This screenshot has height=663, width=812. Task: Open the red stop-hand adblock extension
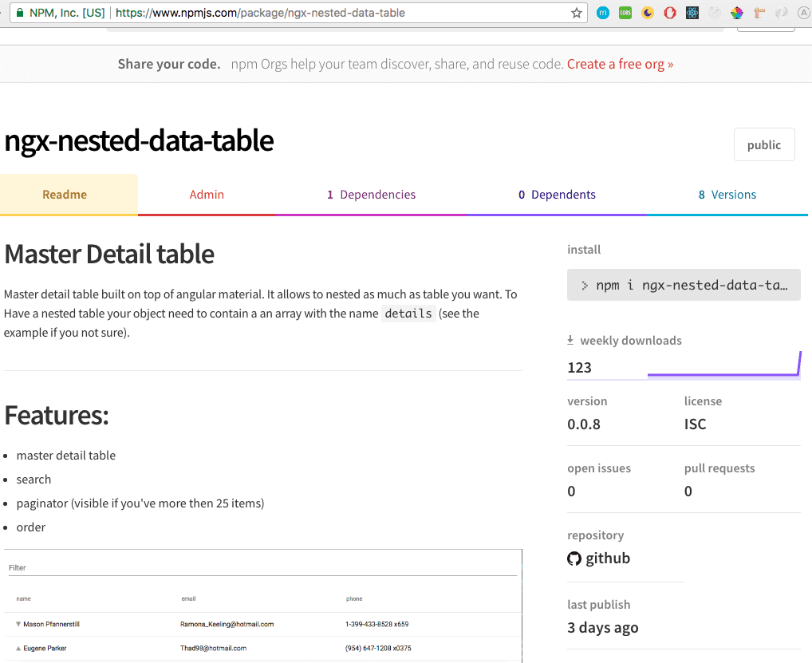click(669, 13)
